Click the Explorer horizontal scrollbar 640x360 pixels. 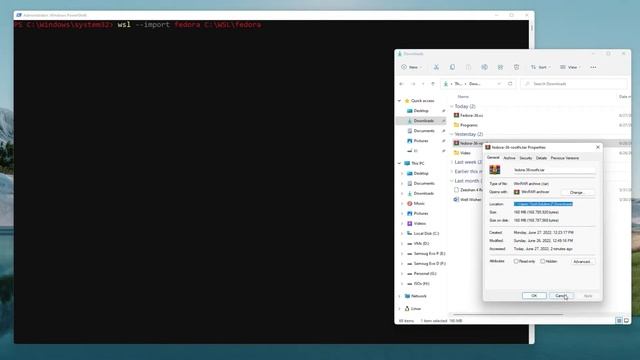pyautogui.click(x=508, y=314)
